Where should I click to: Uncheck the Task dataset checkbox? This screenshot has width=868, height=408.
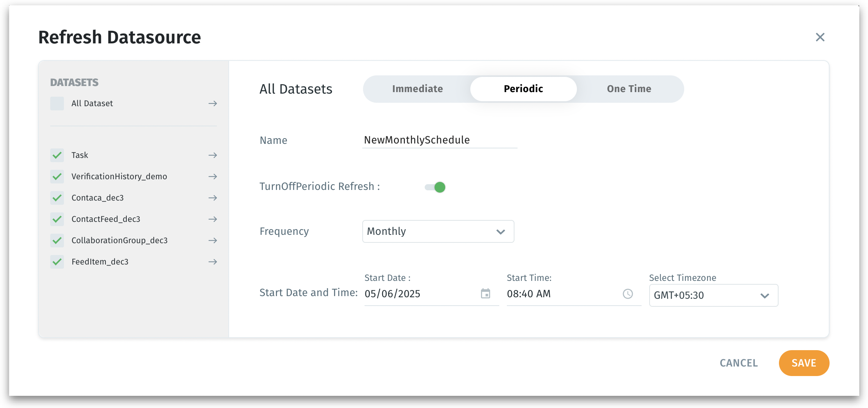tap(57, 155)
